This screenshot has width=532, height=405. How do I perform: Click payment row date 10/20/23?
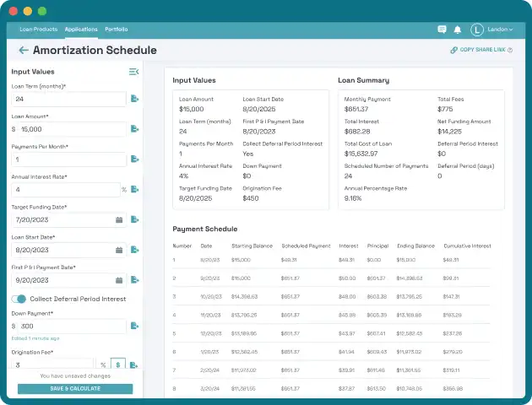(x=211, y=296)
